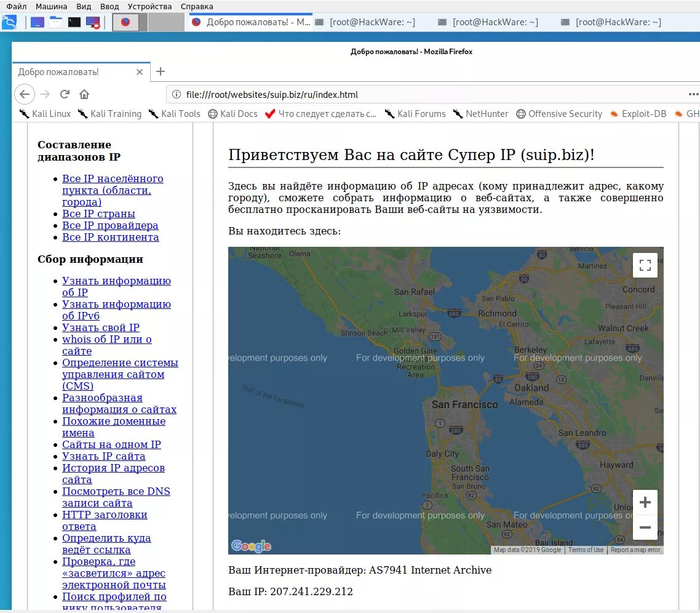Viewport: 700px width, 613px height.
Task: Open the Узнать IP сайта link
Action: tap(103, 456)
